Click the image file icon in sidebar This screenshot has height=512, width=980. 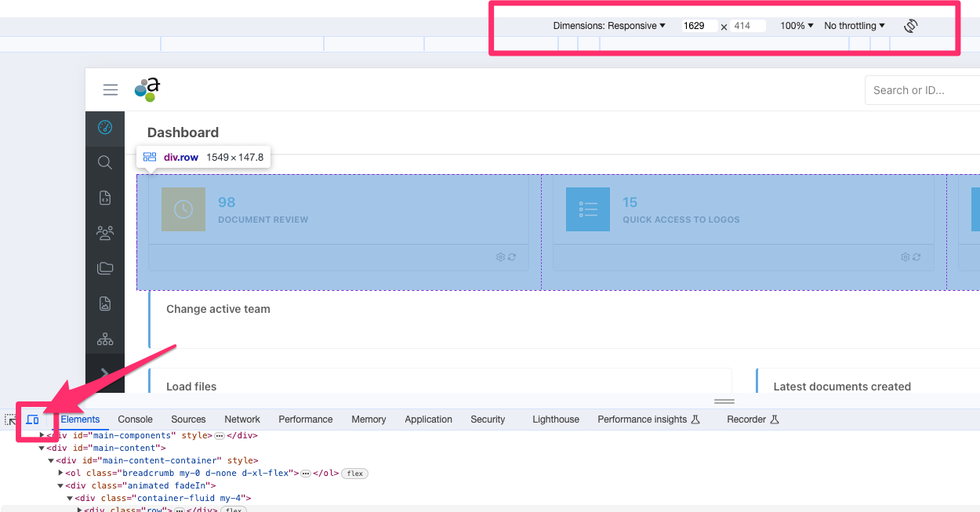click(x=105, y=303)
